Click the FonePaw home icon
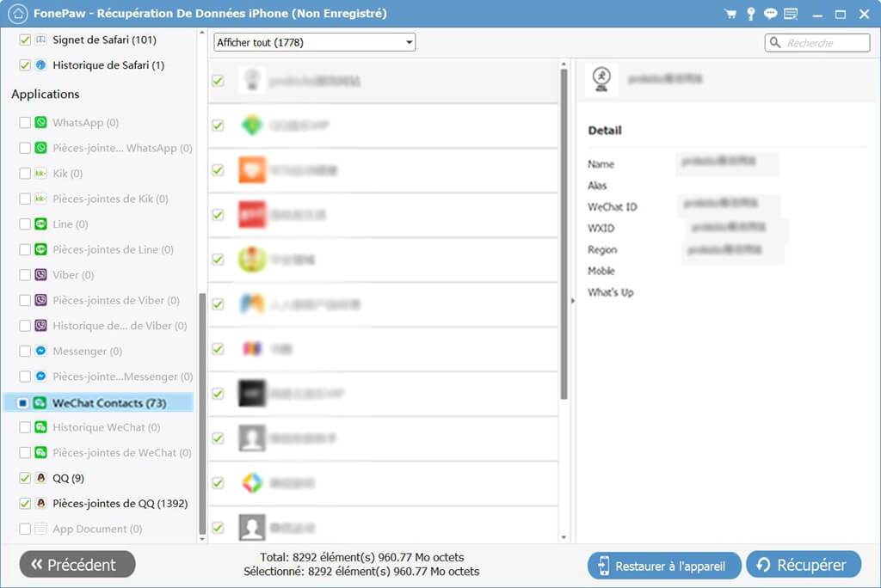Image resolution: width=881 pixels, height=588 pixels. 18,14
